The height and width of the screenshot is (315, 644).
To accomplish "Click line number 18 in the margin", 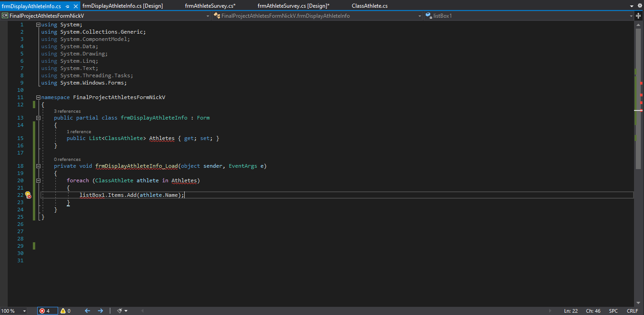I will tap(20, 166).
